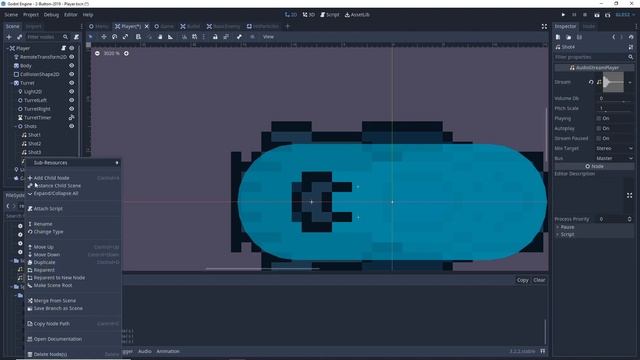Click the skeleton bone options icon
The height and width of the screenshot is (360, 640).
click(239, 37)
